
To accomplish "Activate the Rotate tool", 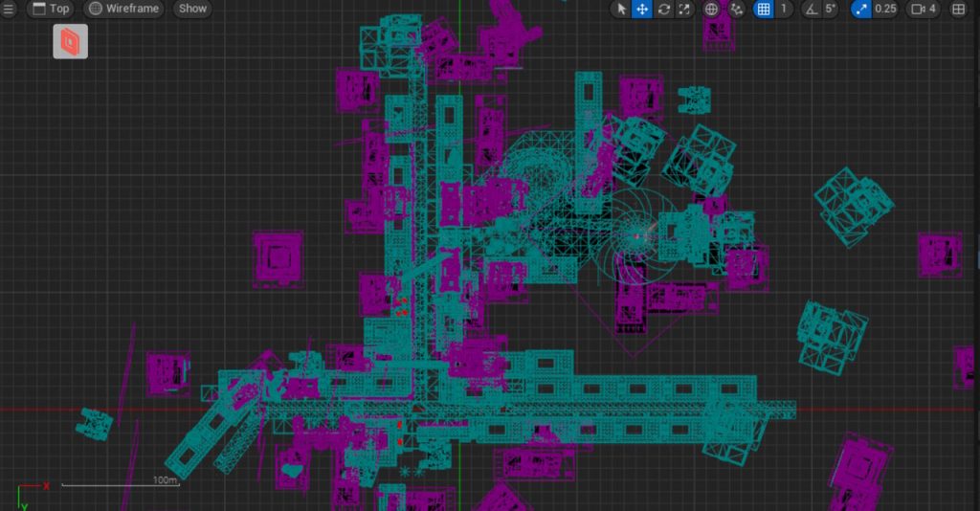I will pyautogui.click(x=663, y=9).
